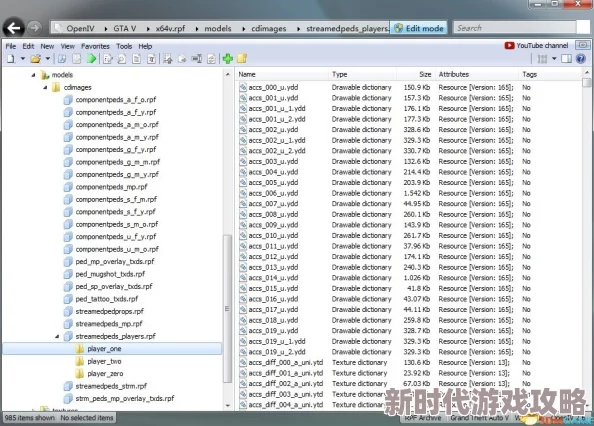Open the Favorites menu
The width and height of the screenshot is (594, 426).
[x=95, y=46]
